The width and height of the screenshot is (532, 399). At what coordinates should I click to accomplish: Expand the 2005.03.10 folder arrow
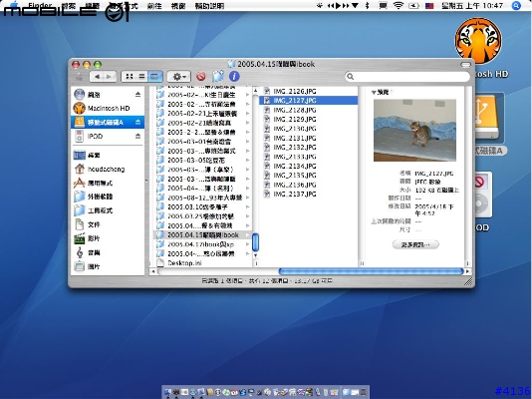tap(248, 206)
